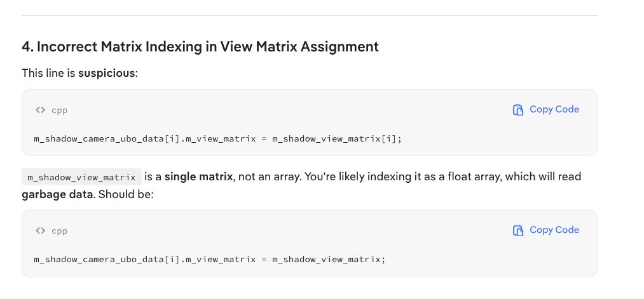Click the clipboard icon in the second code block
Viewport: 644px width, 299px height.
tap(517, 230)
